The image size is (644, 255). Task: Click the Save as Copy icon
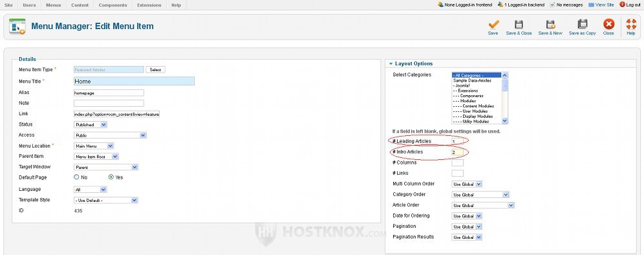pyautogui.click(x=582, y=24)
